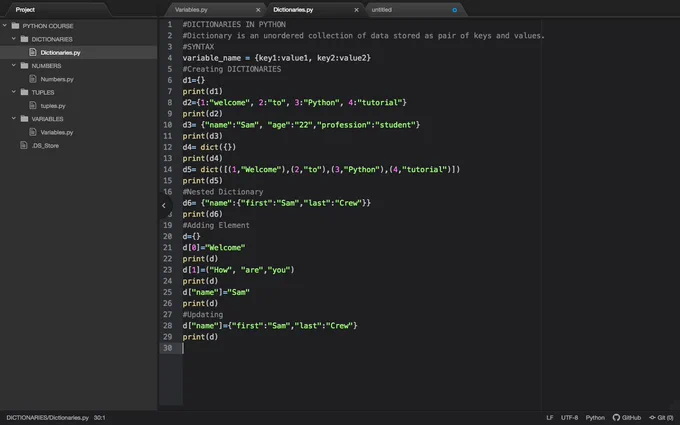
Task: Change file encoding via UTF-8 indicator
Action: coord(569,418)
